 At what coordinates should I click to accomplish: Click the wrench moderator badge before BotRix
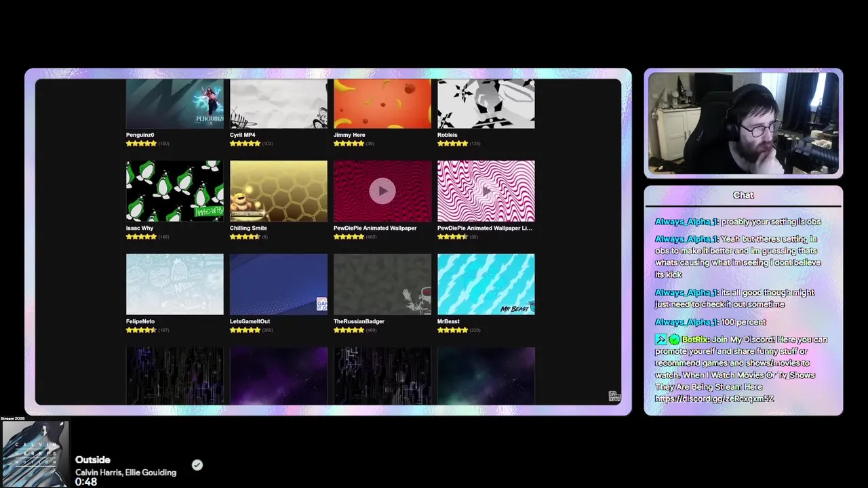(660, 340)
